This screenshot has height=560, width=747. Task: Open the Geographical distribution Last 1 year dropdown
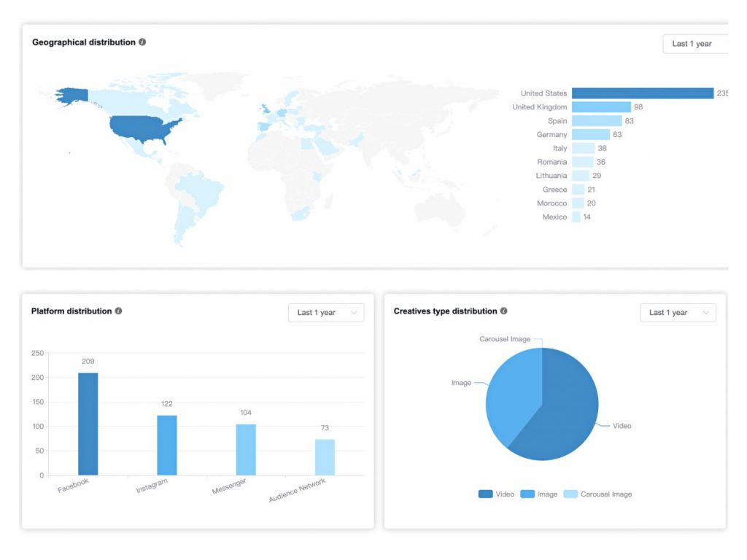(x=695, y=44)
